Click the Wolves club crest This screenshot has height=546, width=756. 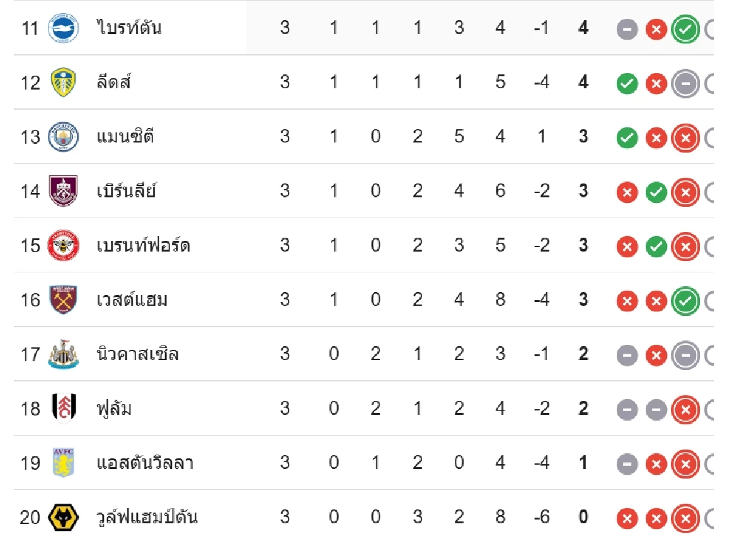click(x=64, y=518)
